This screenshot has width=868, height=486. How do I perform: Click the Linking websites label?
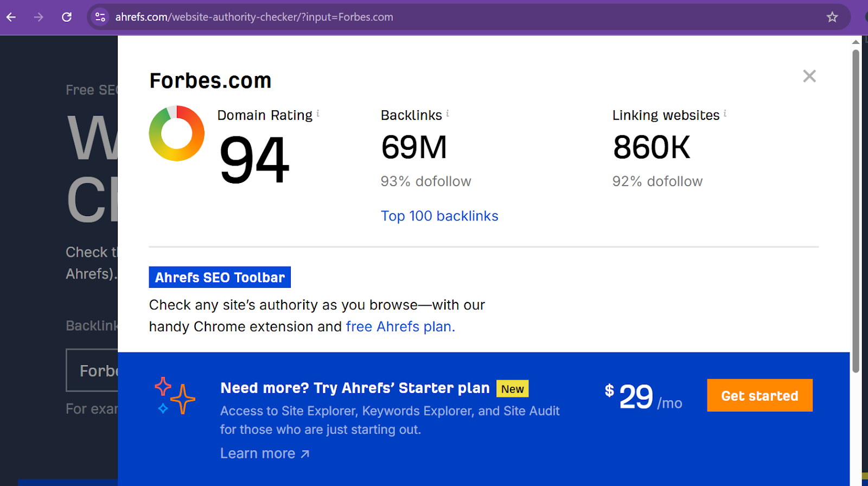666,116
